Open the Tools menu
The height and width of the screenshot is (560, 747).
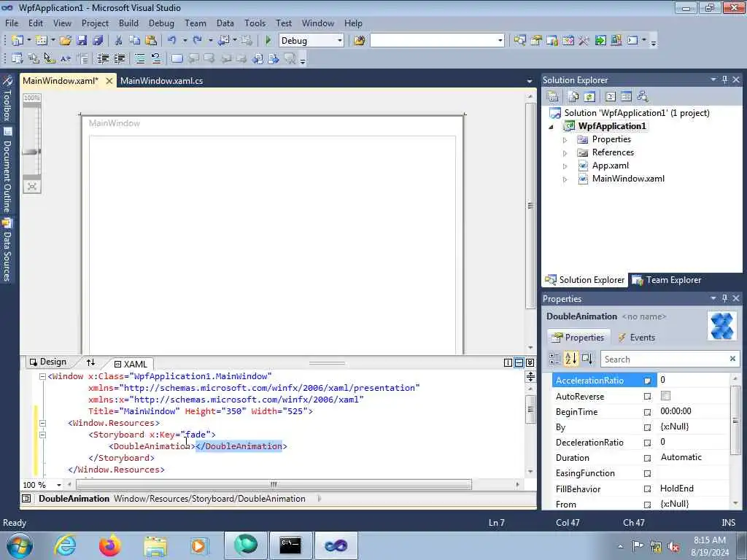point(255,23)
